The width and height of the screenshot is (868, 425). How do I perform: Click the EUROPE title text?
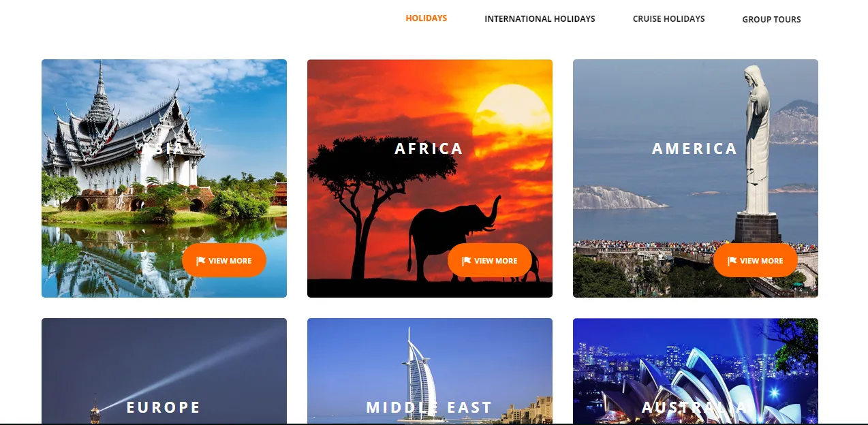tap(164, 407)
